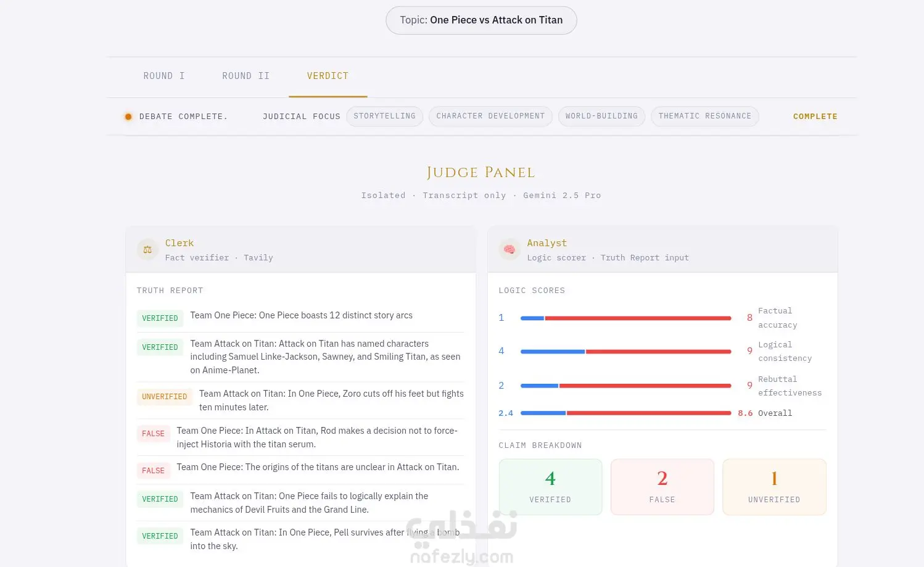Click the Logical consistency label
Viewport: 924px width, 567px height.
pos(785,352)
